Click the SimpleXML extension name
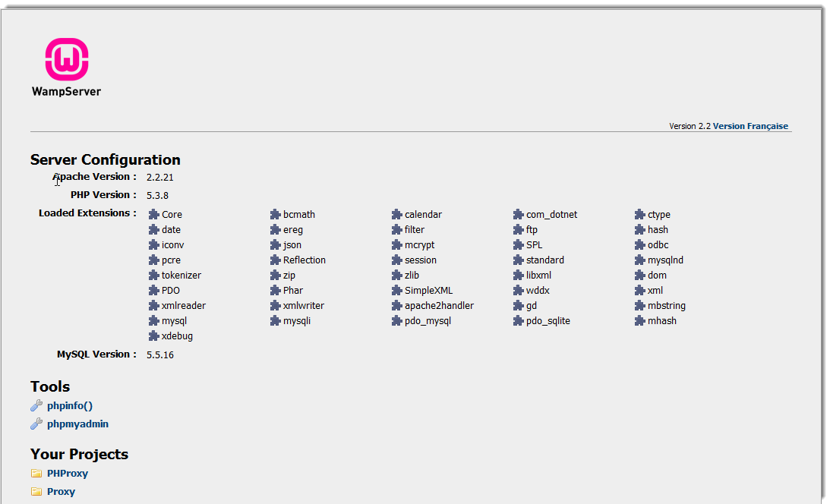Screen dimensions: 830x504 (x=429, y=291)
